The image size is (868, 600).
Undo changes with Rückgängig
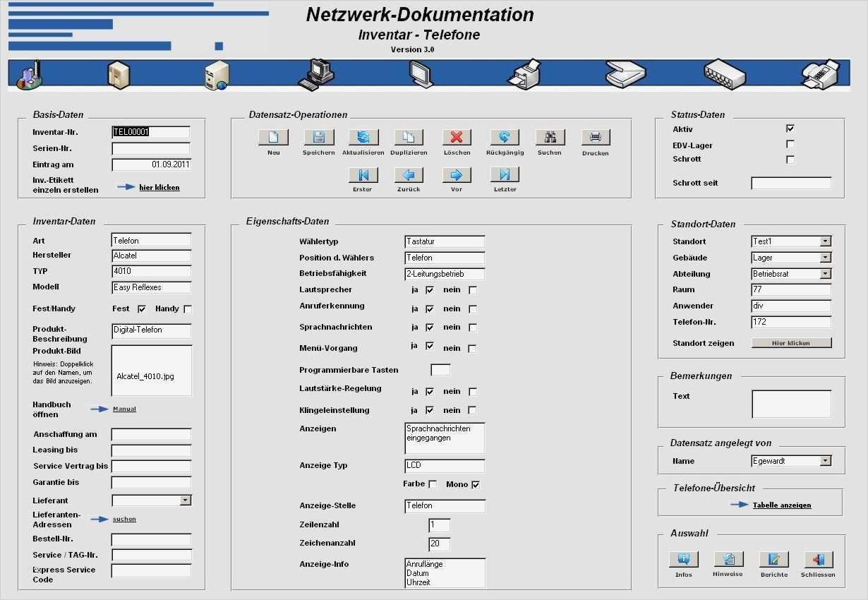[x=505, y=137]
